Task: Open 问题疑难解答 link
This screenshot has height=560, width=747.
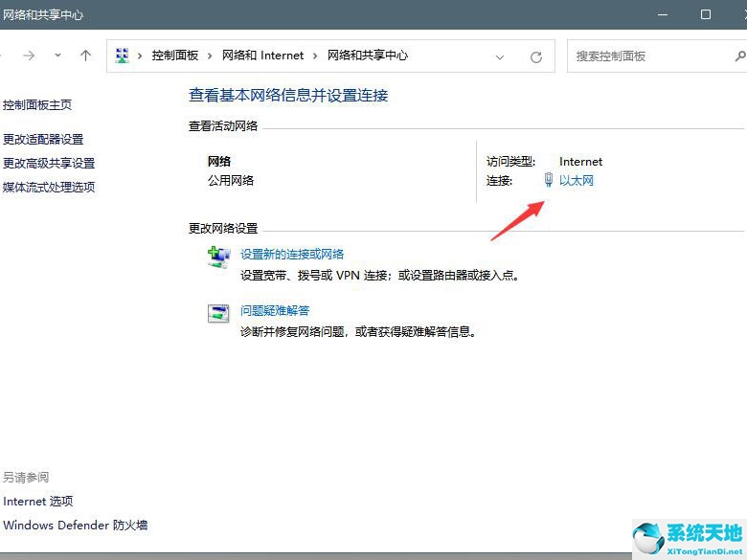Action: tap(275, 311)
